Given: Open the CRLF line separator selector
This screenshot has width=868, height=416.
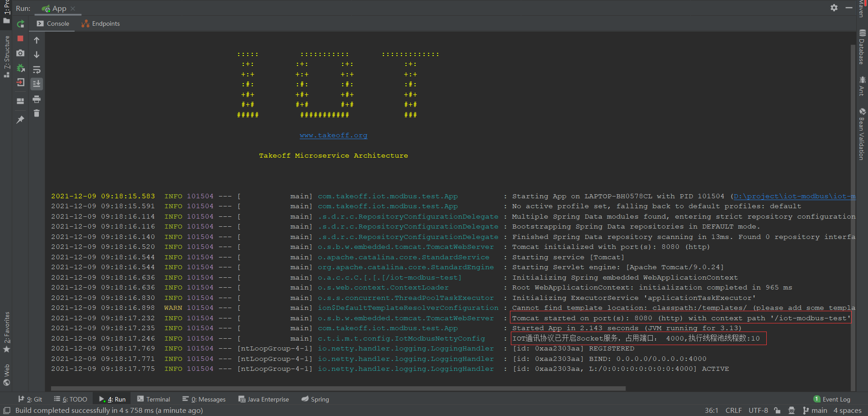Looking at the screenshot, I should click(x=733, y=410).
